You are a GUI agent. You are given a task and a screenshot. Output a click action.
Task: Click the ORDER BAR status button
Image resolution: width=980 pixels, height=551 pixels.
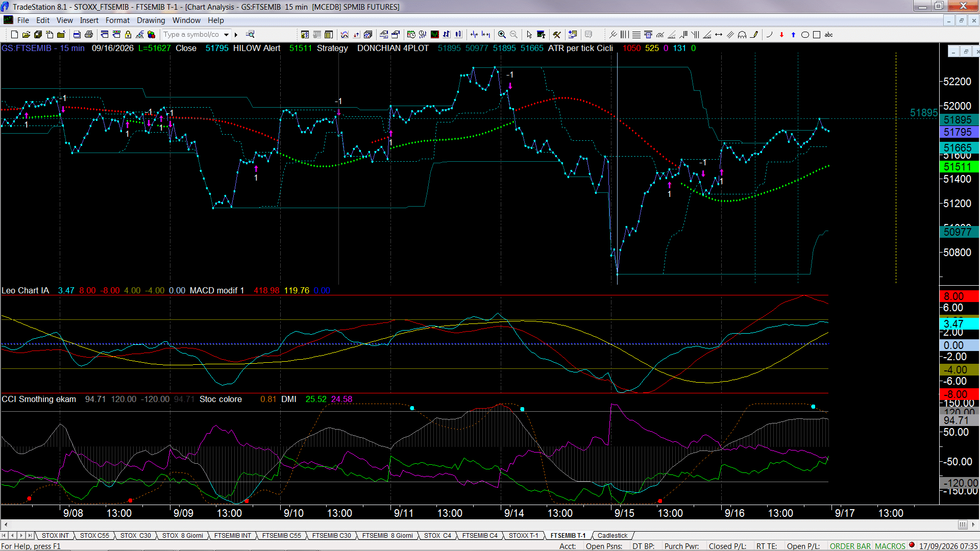click(x=850, y=546)
